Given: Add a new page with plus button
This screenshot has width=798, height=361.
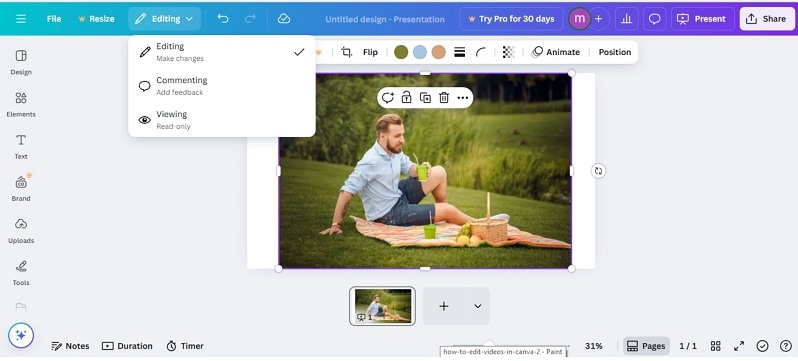Looking at the screenshot, I should (444, 306).
